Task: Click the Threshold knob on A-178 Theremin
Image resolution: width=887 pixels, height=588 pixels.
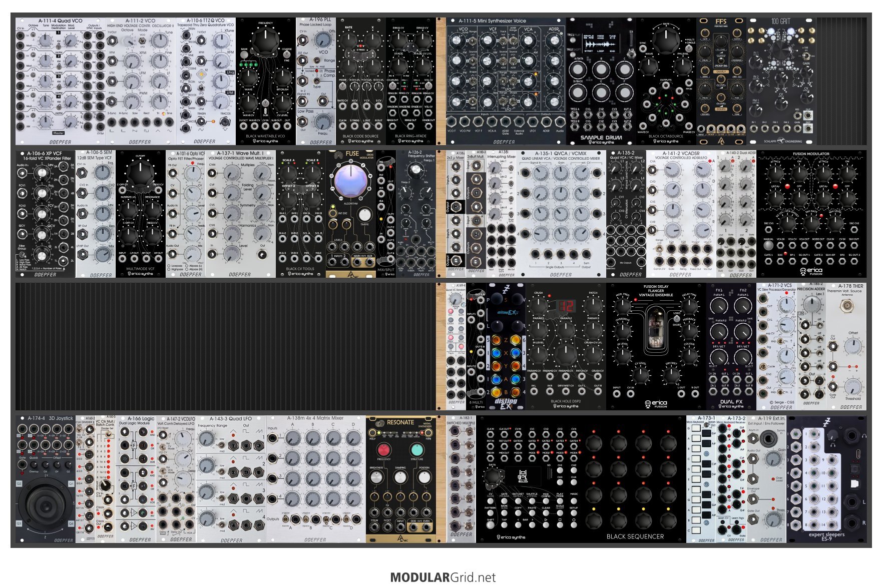Action: (x=852, y=386)
